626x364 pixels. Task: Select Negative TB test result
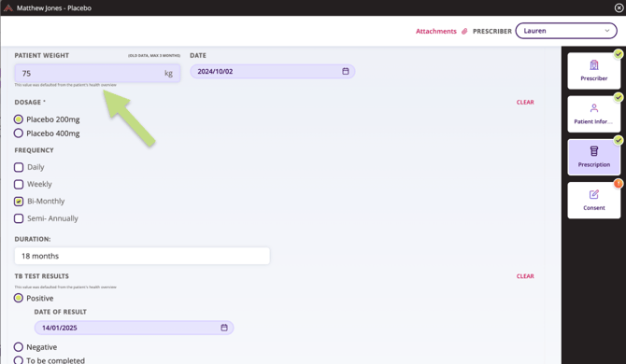[x=19, y=347]
